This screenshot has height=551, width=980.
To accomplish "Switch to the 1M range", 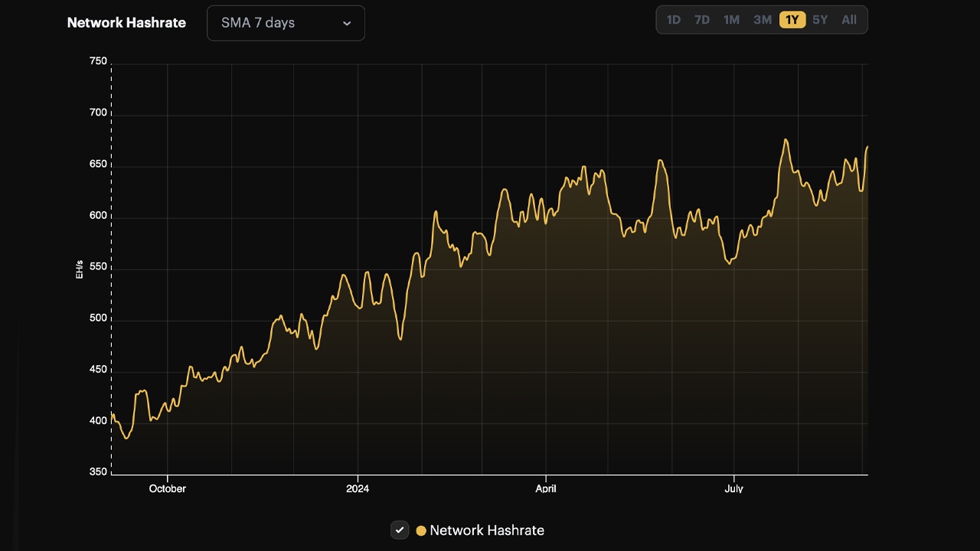I will click(731, 20).
